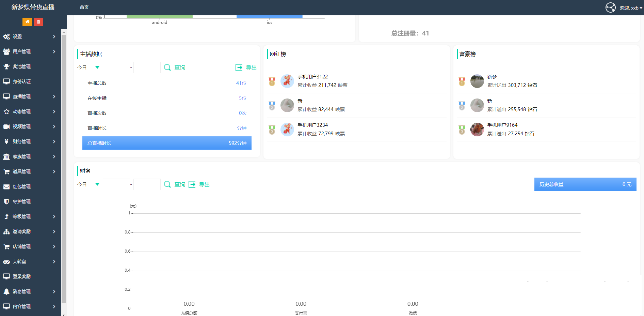Click 导出 in the 主播数据 panel
The height and width of the screenshot is (316, 644).
[x=251, y=67]
